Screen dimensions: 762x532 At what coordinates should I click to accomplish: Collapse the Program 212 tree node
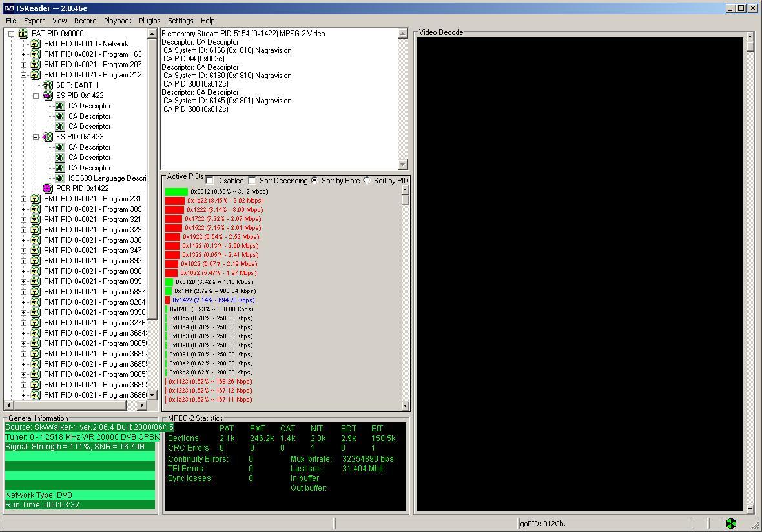[23, 75]
